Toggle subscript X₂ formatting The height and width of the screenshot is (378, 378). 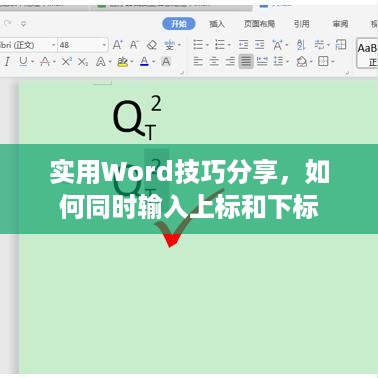tap(83, 62)
